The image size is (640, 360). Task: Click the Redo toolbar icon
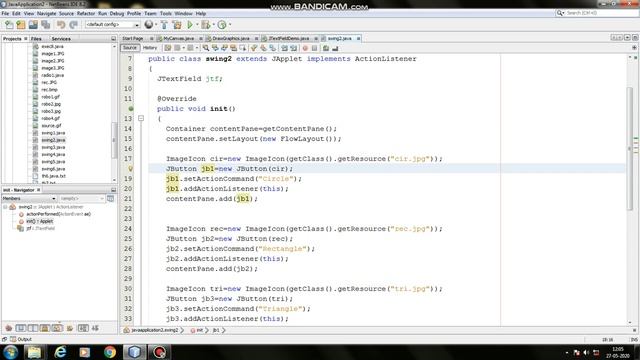pos(73,25)
